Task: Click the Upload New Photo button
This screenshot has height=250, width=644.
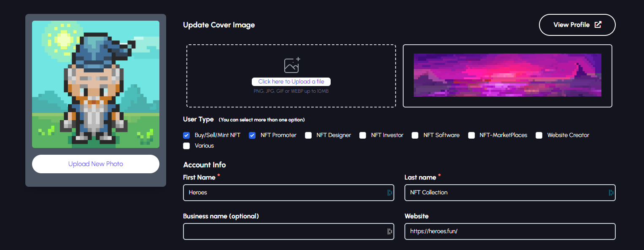Action: 96,164
